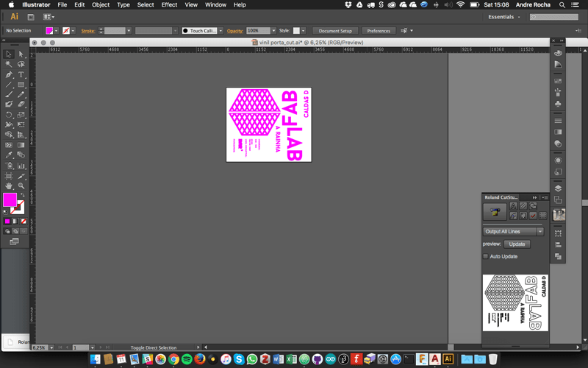Click the Stroke swatch in the Tools panel
Viewport: 588px width, 368px height.
18,208
